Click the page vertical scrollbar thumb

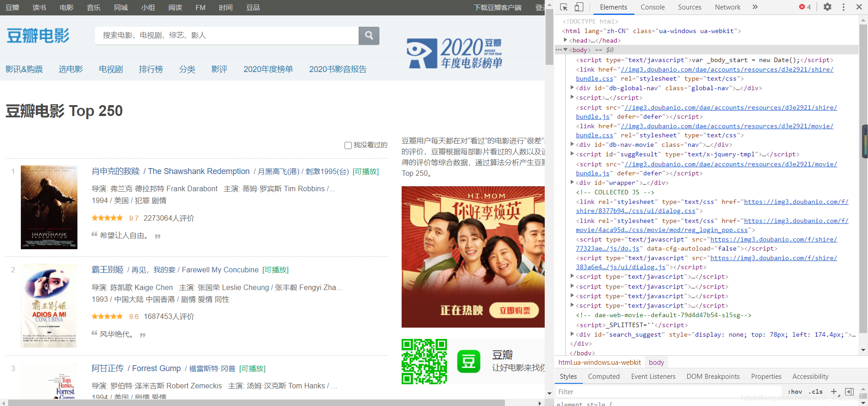(549, 37)
